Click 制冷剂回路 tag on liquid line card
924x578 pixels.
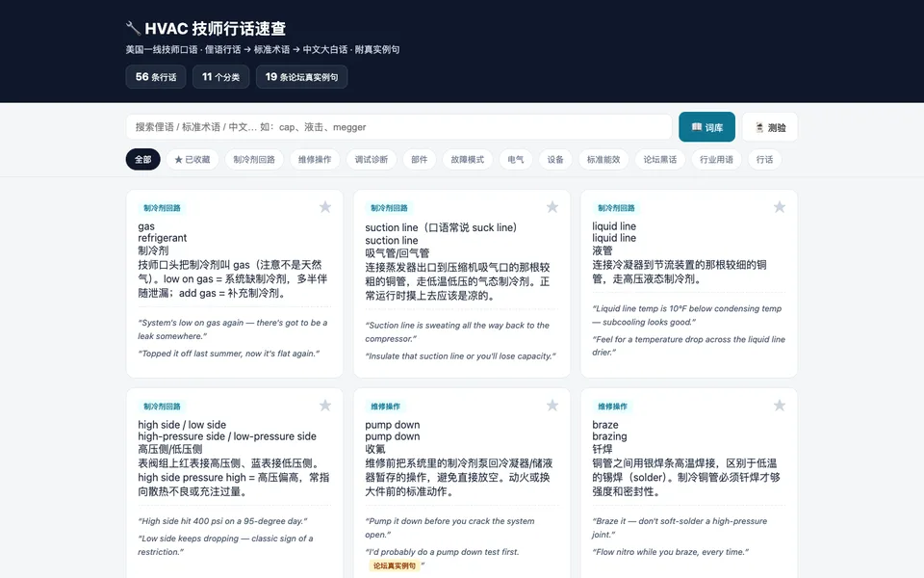616,208
